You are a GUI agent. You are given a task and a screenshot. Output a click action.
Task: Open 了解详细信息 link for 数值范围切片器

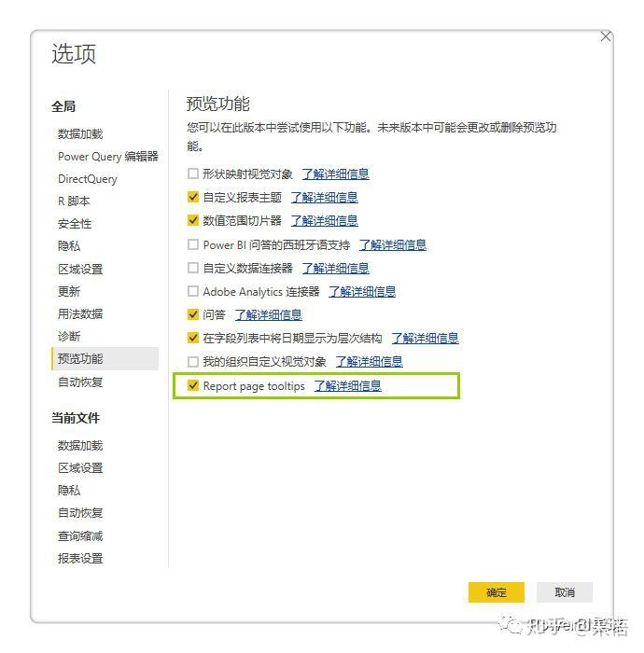coord(324,220)
